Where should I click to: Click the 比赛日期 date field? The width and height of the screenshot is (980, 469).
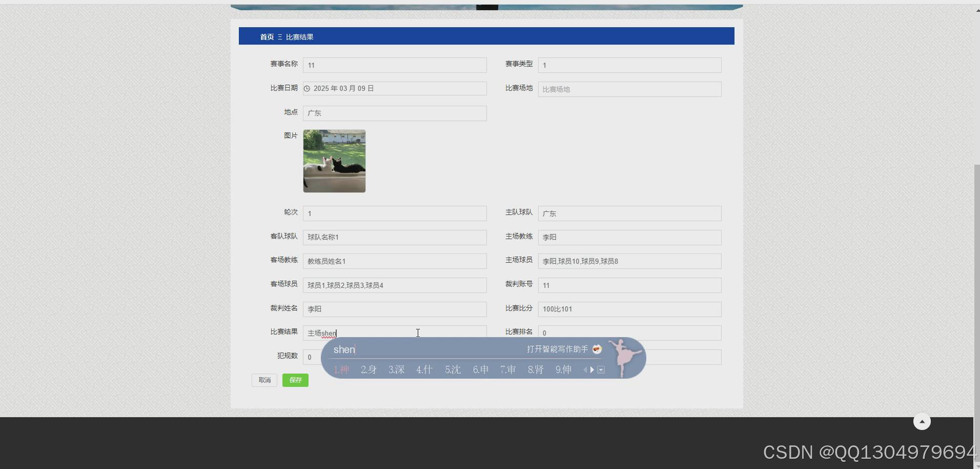point(395,89)
